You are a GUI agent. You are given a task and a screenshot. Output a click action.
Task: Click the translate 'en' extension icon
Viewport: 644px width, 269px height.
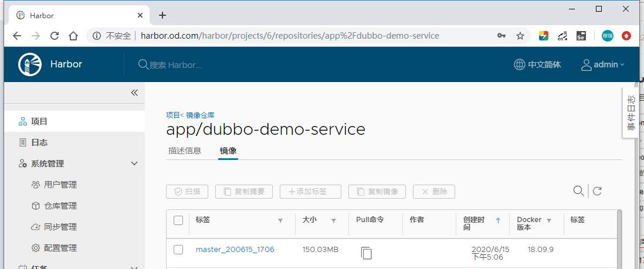562,36
